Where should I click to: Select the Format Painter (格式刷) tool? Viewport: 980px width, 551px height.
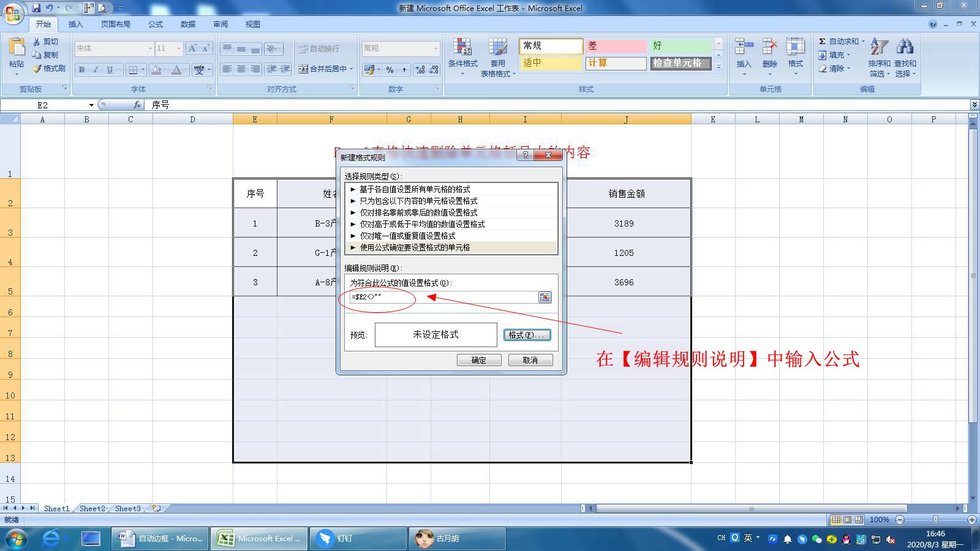(49, 69)
